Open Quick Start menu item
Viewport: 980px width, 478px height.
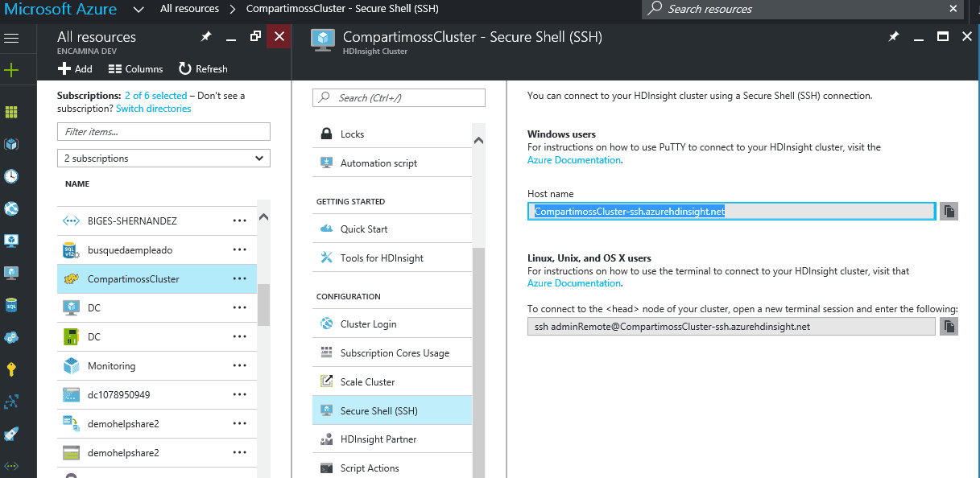coord(391,229)
